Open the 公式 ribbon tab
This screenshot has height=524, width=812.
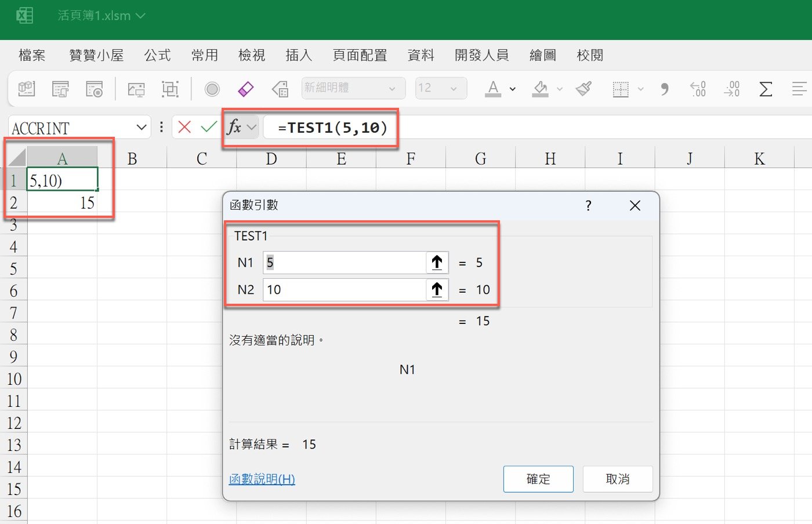tap(157, 55)
